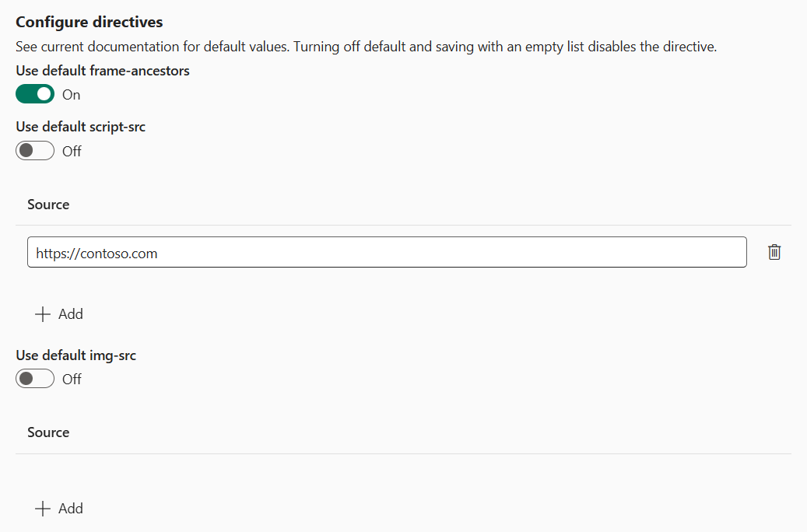Click the Use default script-src label
Viewport: 807px width, 532px height.
[x=80, y=126]
